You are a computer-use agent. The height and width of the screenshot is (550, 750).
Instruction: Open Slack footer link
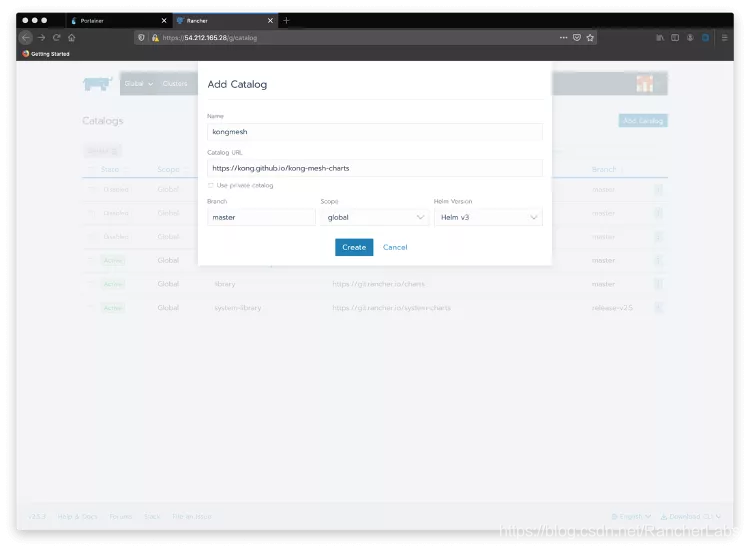152,517
